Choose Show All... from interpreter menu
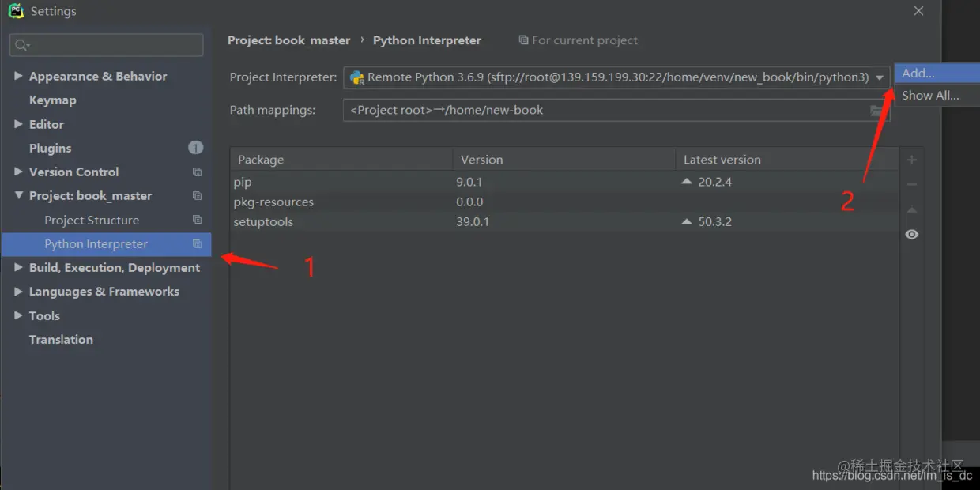The image size is (980, 490). [x=937, y=96]
